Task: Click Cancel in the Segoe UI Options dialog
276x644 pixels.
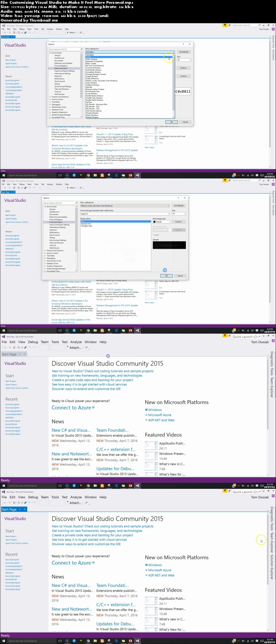Action: [x=180, y=276]
